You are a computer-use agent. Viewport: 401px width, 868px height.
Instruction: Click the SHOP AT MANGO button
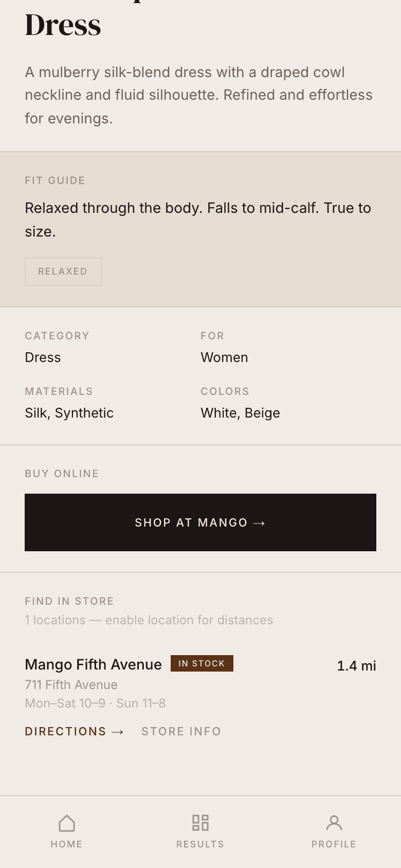point(200,522)
